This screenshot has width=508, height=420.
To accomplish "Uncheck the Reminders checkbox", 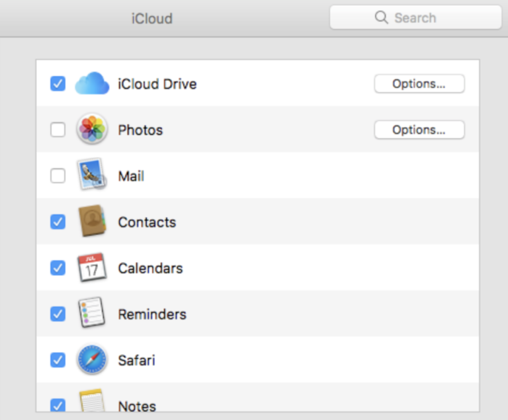I will click(x=58, y=314).
